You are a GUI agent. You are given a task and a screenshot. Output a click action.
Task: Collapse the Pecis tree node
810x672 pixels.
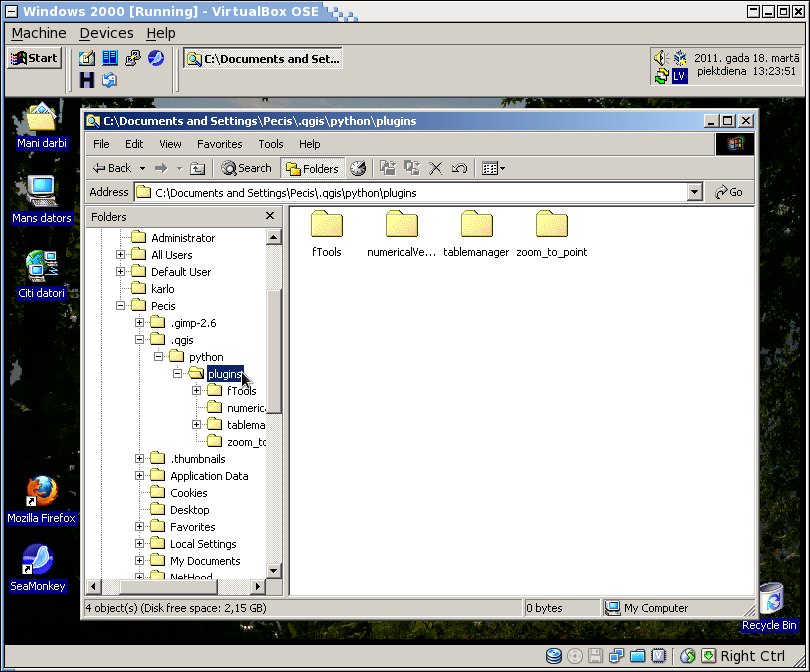coord(120,305)
